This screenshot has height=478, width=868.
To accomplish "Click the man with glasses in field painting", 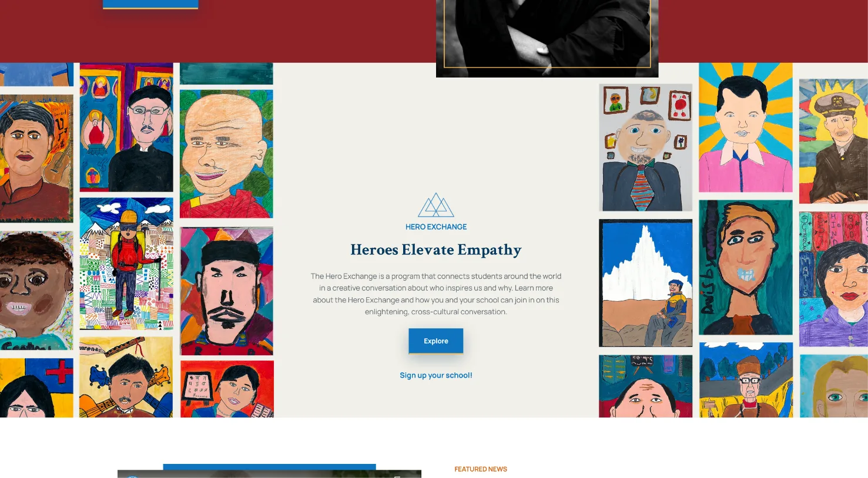I will 746,380.
